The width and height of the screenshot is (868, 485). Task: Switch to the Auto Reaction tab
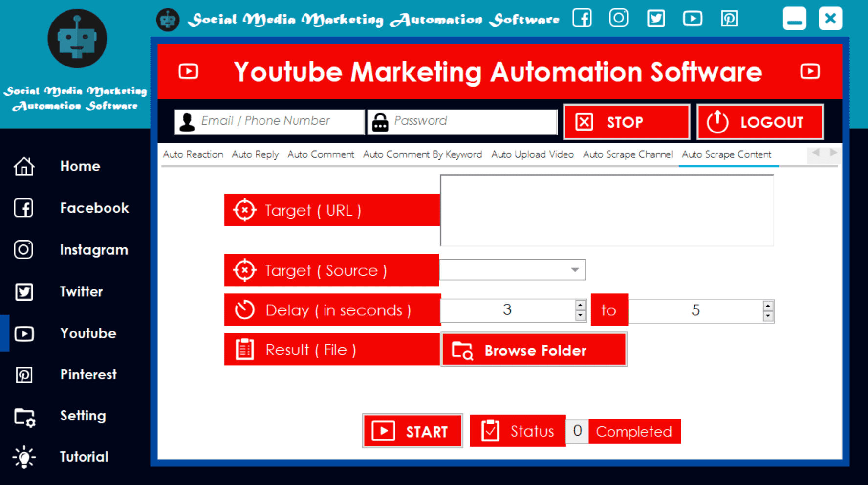tap(193, 154)
